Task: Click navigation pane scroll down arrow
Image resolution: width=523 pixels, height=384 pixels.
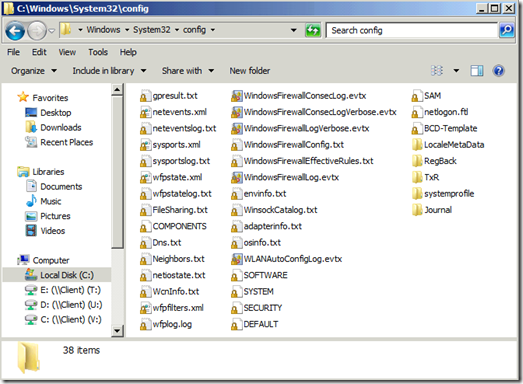Action: [117, 331]
